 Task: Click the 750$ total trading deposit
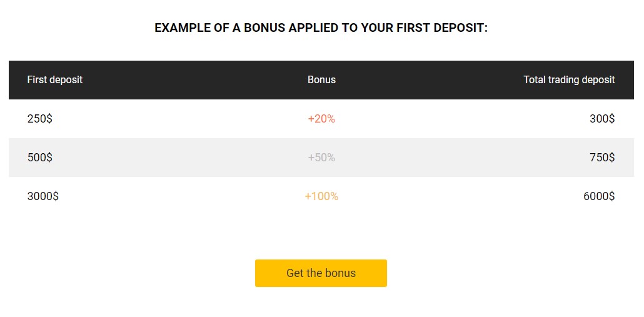tap(602, 158)
